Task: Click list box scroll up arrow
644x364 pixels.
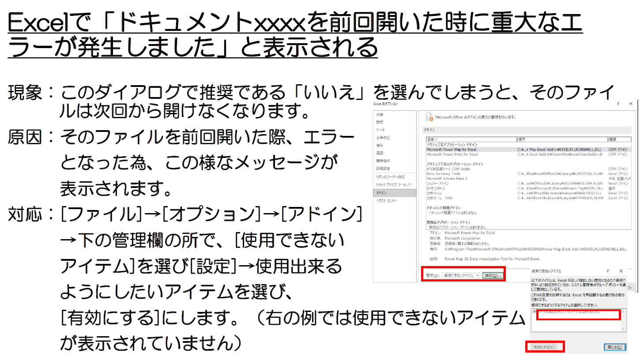Action: click(623, 312)
